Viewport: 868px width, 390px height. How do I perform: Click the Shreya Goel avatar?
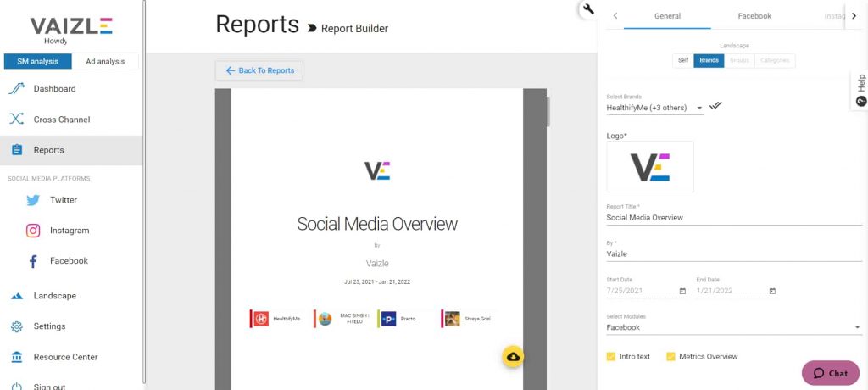pyautogui.click(x=453, y=319)
